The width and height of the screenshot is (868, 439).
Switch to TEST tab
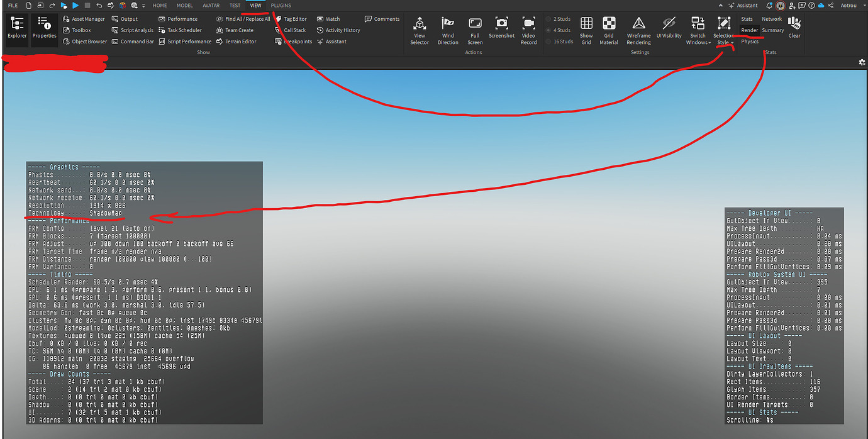[235, 5]
